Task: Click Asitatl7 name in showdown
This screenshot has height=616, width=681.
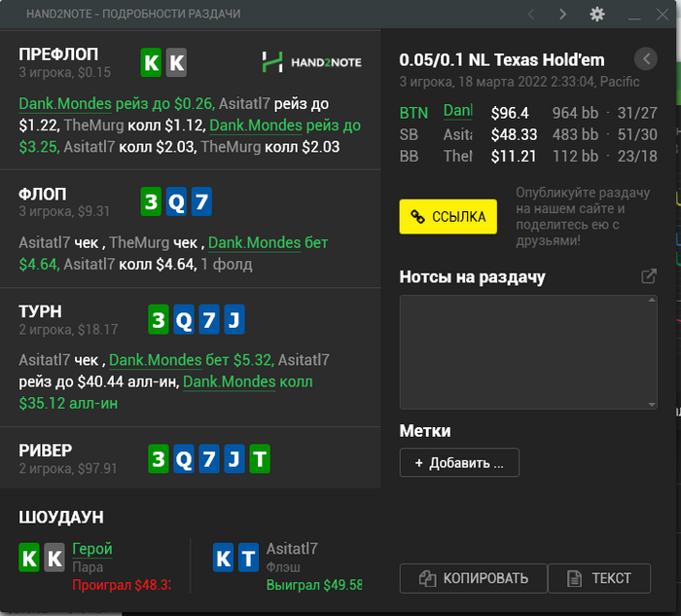Action: [x=292, y=549]
